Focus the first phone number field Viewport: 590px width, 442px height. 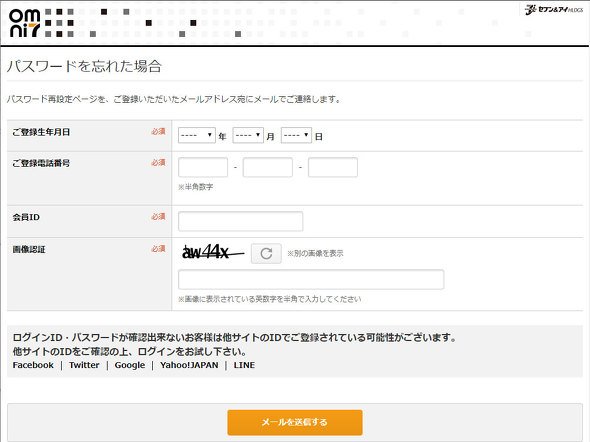(x=203, y=167)
